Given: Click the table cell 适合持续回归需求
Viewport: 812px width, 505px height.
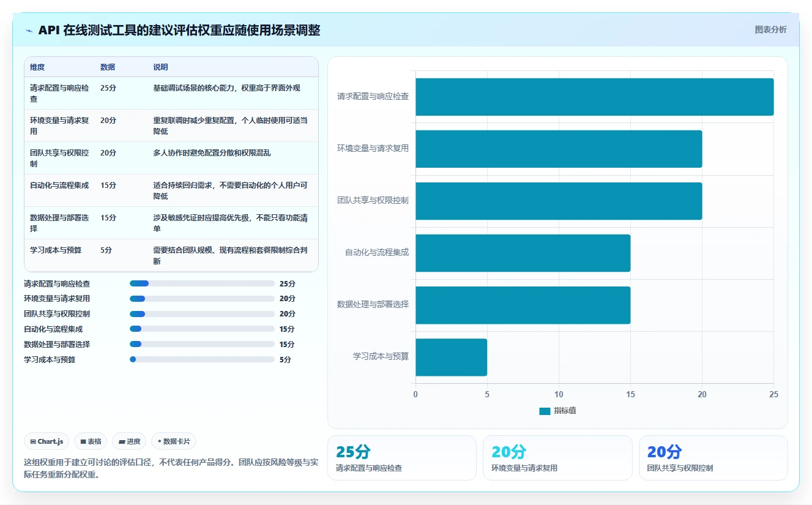Looking at the screenshot, I should [230, 191].
